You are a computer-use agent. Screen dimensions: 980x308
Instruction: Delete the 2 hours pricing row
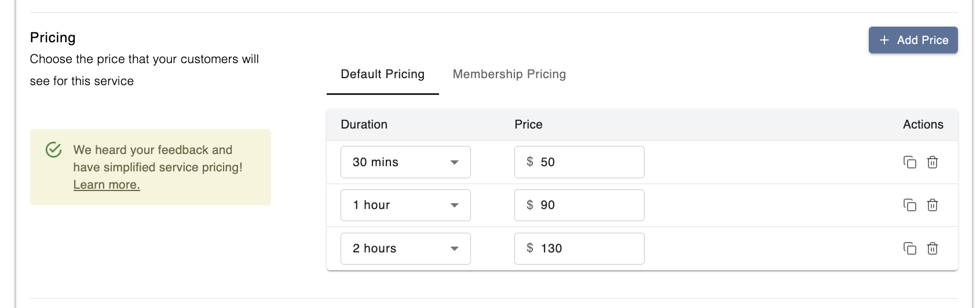(x=933, y=248)
